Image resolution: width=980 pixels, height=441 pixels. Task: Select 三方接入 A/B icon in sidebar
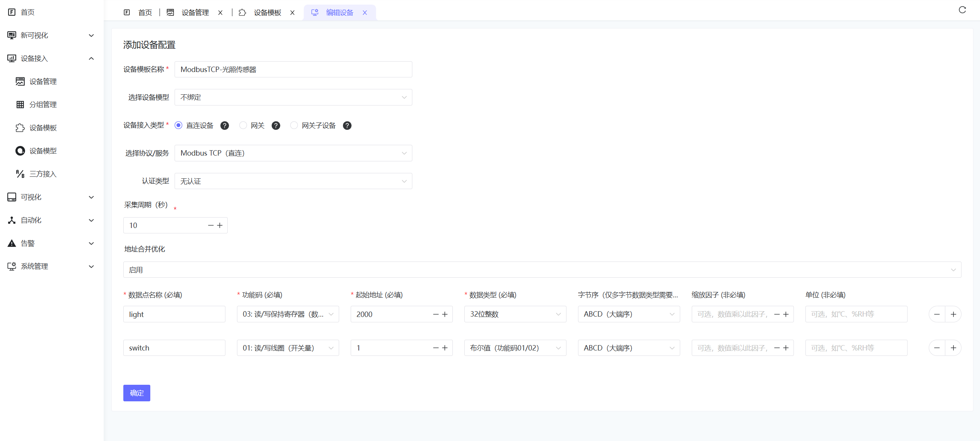[20, 174]
